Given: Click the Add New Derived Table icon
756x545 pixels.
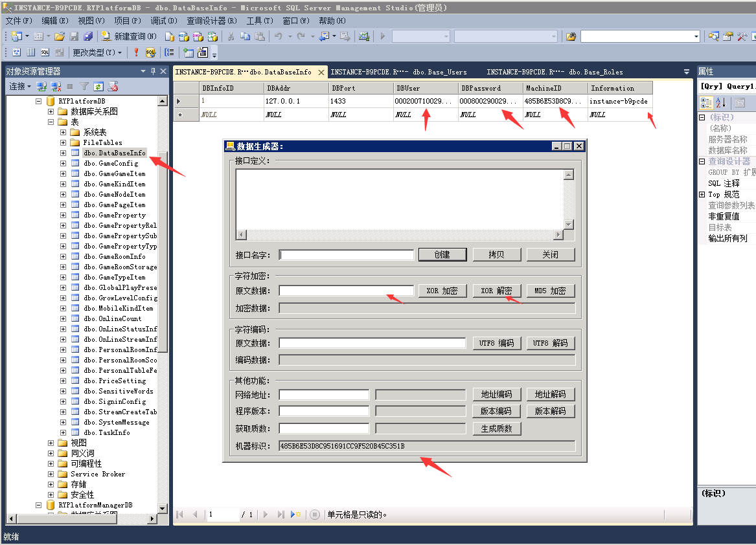Looking at the screenshot, I should (x=203, y=52).
